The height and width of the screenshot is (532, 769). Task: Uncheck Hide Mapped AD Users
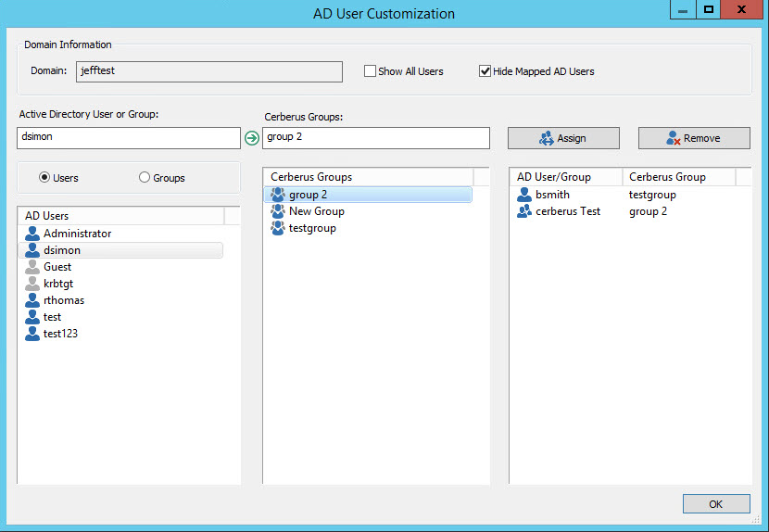[485, 71]
